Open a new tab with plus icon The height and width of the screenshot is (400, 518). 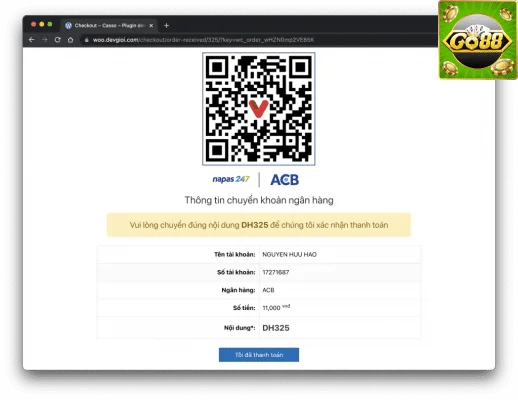point(166,25)
